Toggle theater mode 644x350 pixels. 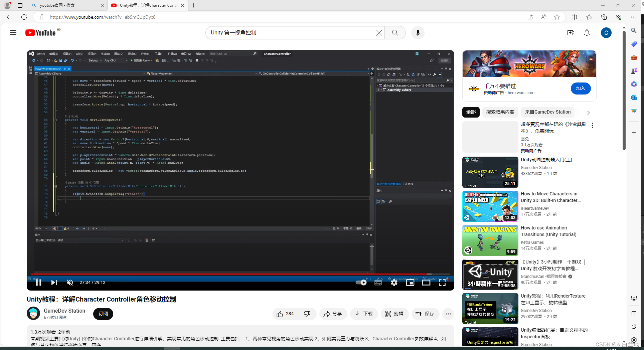pyautogui.click(x=426, y=283)
